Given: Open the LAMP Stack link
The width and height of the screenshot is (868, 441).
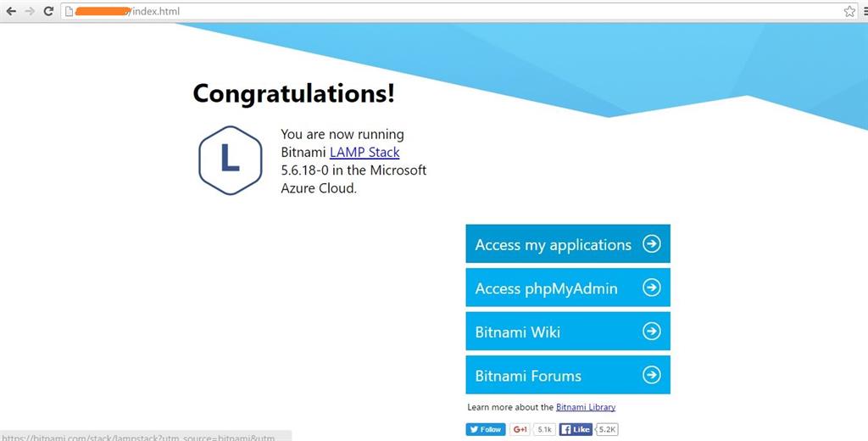Looking at the screenshot, I should coord(364,152).
